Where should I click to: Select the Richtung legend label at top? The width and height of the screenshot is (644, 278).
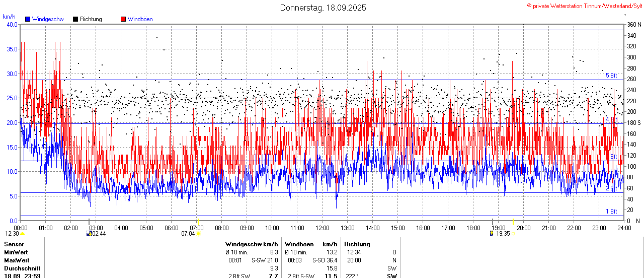[x=91, y=19]
